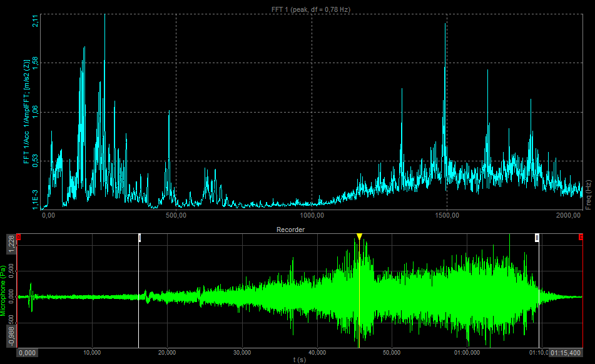Click the 0,53 amplitude tick label
This screenshot has width=595, height=364.
tap(35, 161)
